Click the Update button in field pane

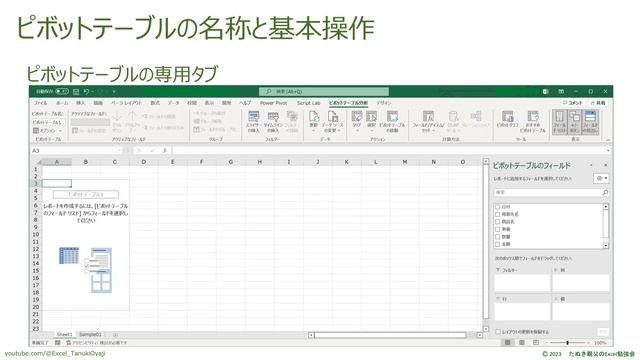[603, 332]
